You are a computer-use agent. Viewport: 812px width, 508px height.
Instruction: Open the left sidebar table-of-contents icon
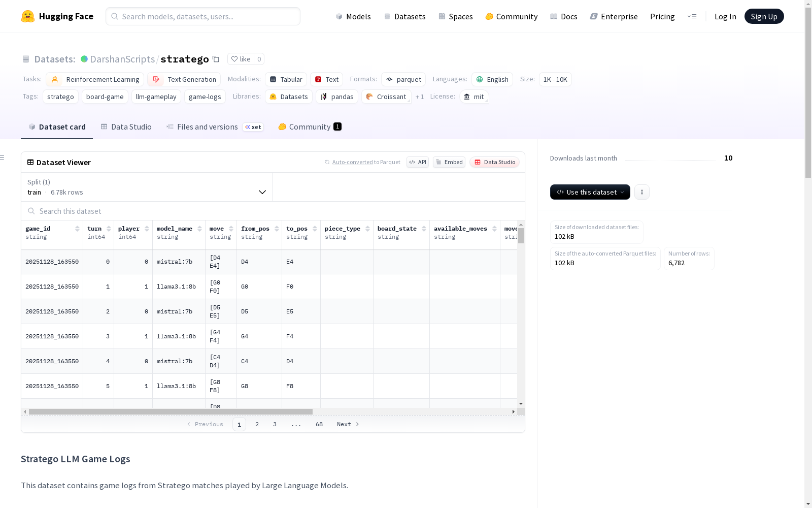point(2,157)
